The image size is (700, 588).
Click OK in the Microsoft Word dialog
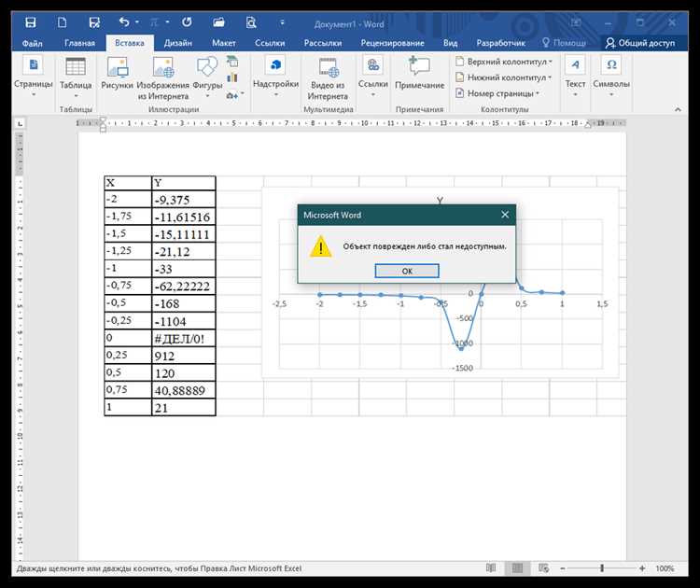pyautogui.click(x=407, y=271)
